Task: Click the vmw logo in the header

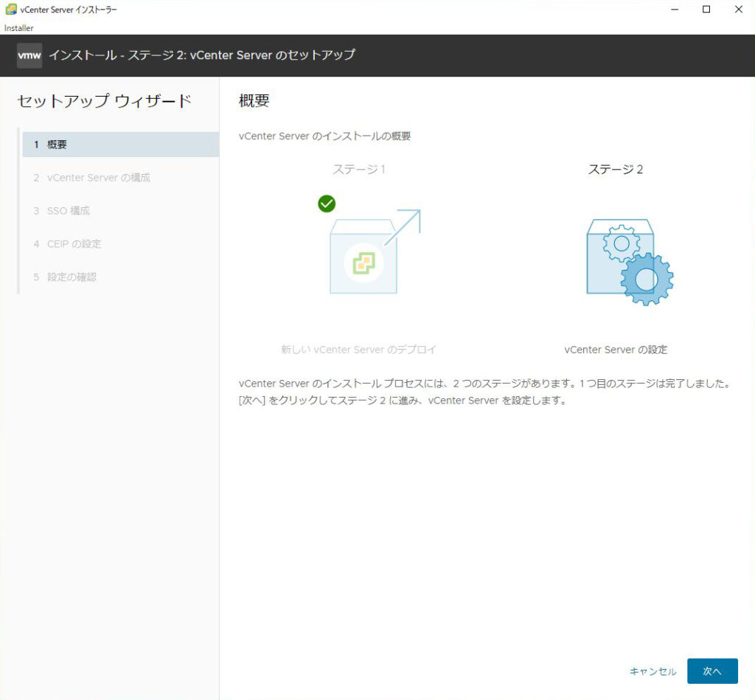Action: click(29, 55)
